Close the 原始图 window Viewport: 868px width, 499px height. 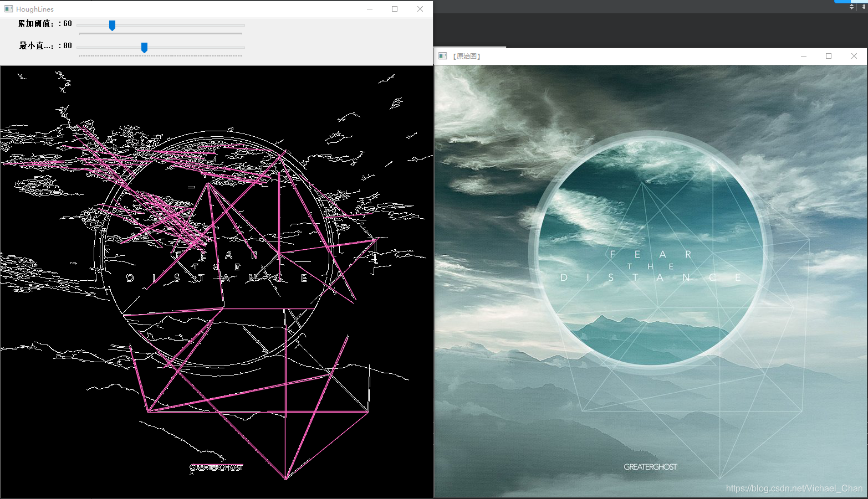(x=854, y=56)
